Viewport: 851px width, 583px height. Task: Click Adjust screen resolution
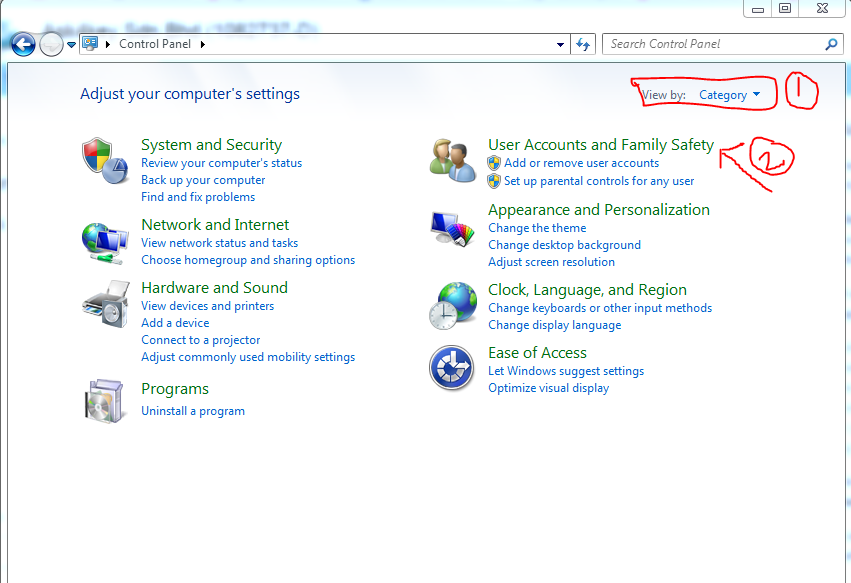[x=551, y=262]
